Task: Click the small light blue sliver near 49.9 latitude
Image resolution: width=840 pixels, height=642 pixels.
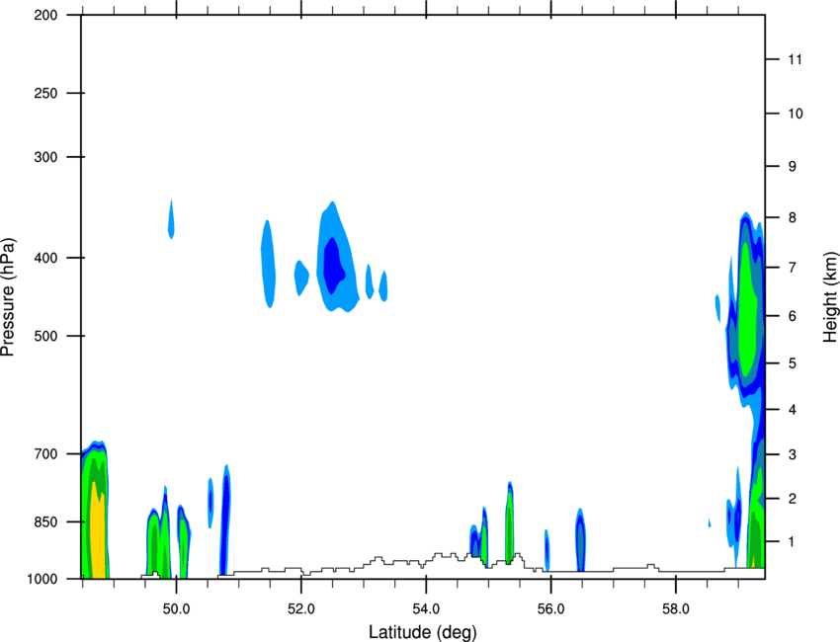Action: click(x=171, y=219)
